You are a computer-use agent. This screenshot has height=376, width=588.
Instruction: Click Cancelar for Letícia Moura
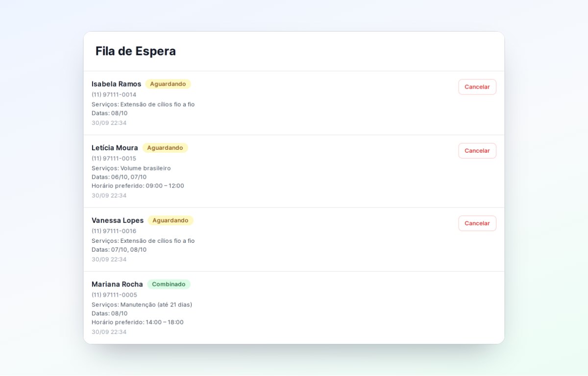[477, 151]
